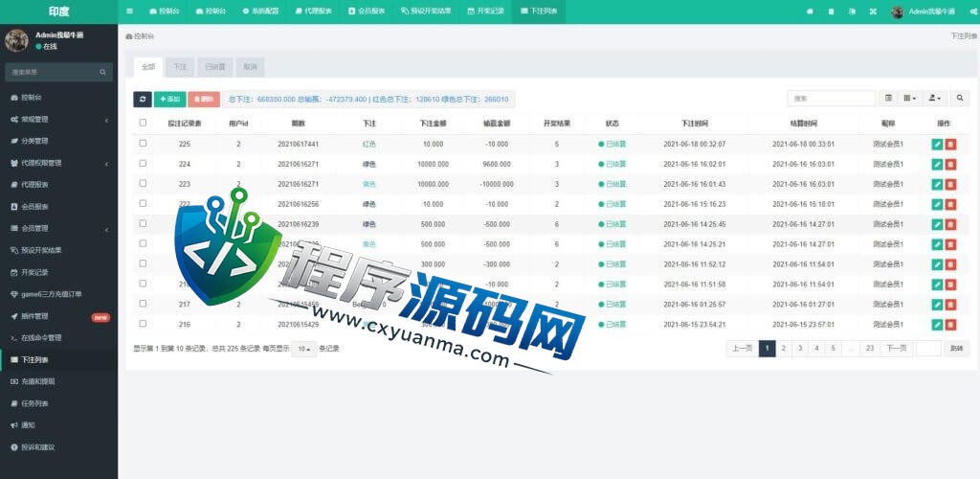The height and width of the screenshot is (479, 980).
Task: Focus the table search input field
Action: click(832, 98)
